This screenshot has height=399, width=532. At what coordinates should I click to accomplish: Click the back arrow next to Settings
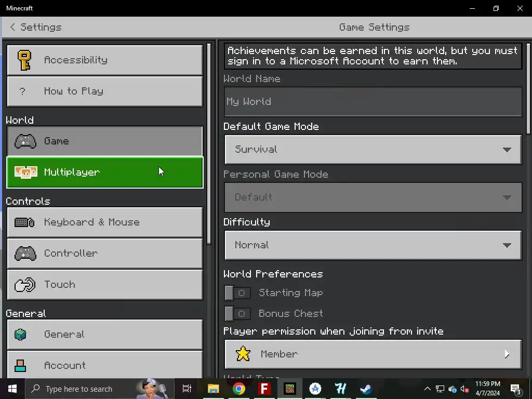pyautogui.click(x=12, y=27)
